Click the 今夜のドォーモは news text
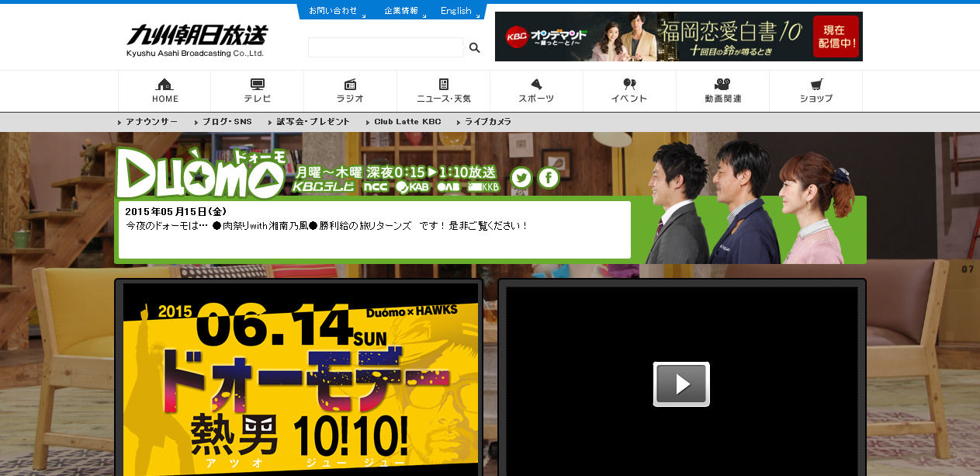Image resolution: width=980 pixels, height=476 pixels. (327, 225)
